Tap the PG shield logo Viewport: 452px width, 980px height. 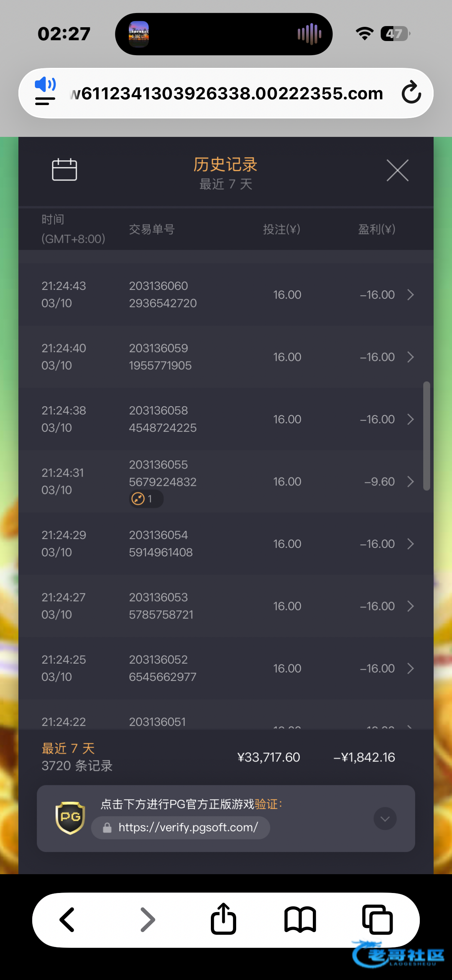[x=70, y=818]
